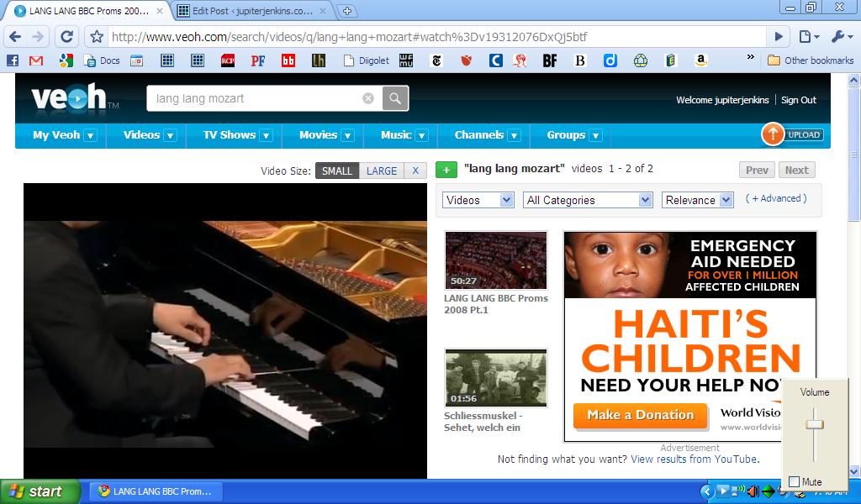Click the Amazon bookmark icon
Image resolution: width=861 pixels, height=504 pixels.
[x=700, y=60]
